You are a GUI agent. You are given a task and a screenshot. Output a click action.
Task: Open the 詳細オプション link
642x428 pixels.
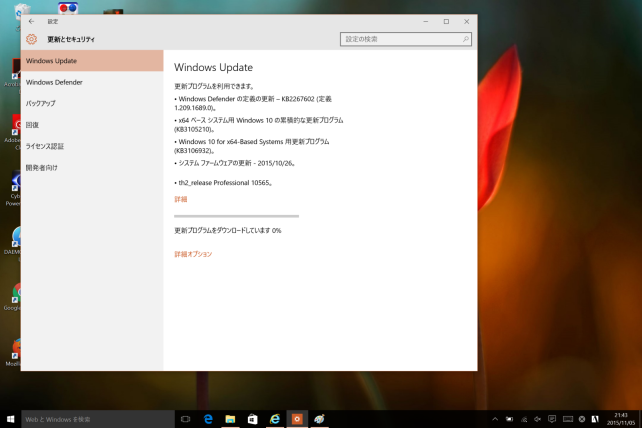pyautogui.click(x=193, y=254)
